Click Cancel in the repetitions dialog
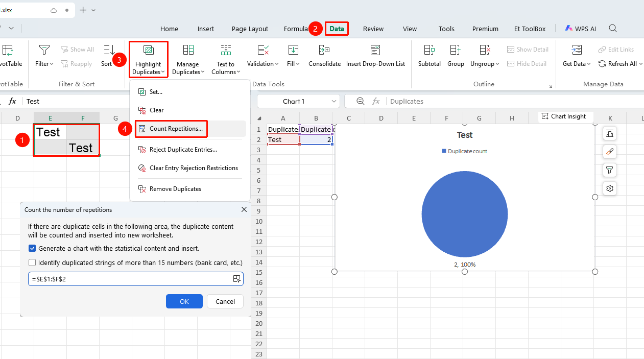Viewport: 644px width, 359px height. [225, 301]
